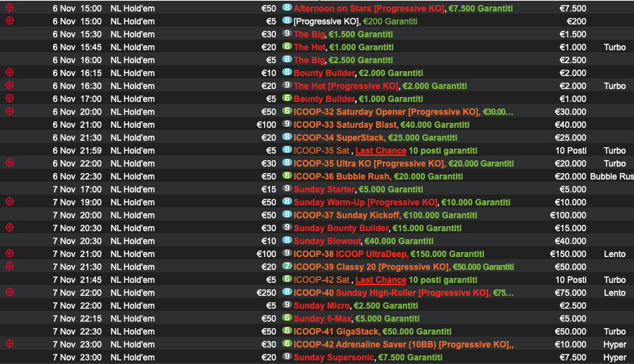Click the €250 buy-in cell

point(266,293)
